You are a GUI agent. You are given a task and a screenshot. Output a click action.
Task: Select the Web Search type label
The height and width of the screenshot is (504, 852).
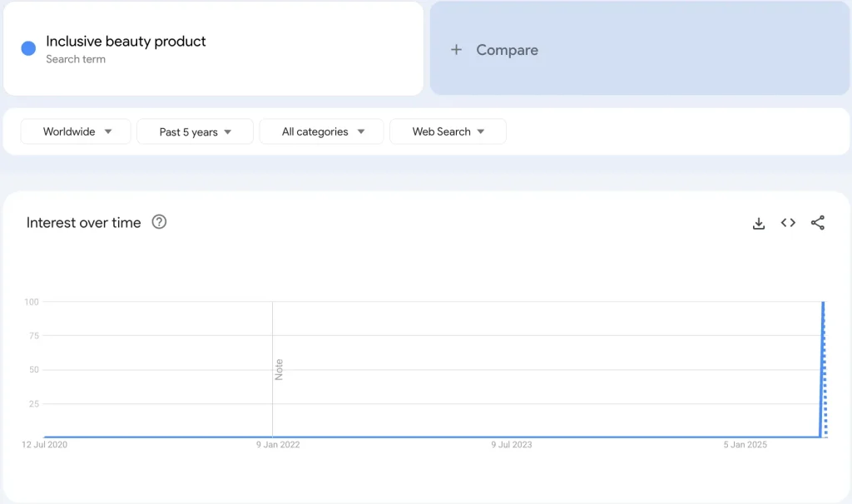coord(441,131)
